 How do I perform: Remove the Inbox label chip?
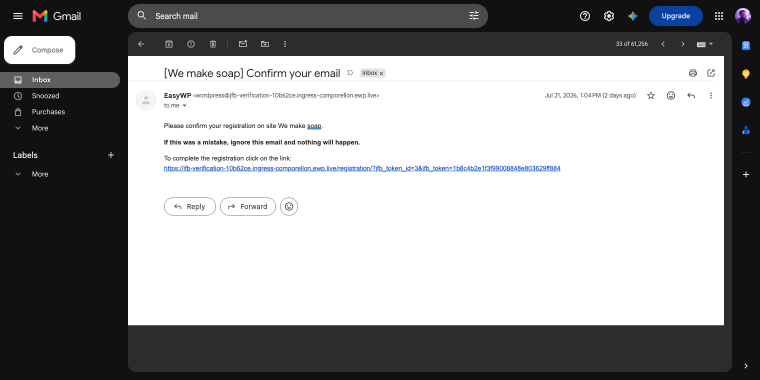(x=381, y=73)
